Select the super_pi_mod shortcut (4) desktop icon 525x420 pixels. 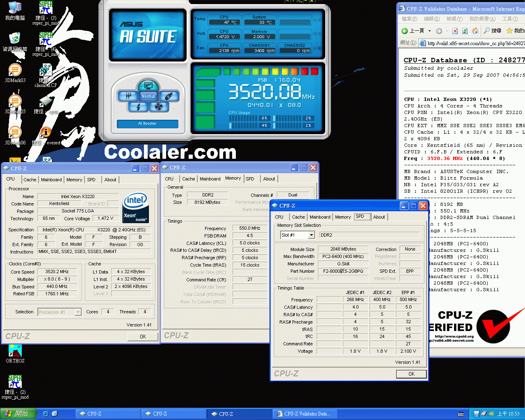coord(46,44)
